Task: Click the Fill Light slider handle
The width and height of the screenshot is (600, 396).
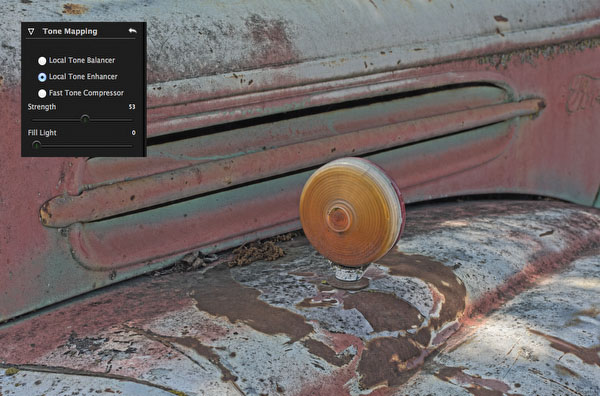Action: point(36,145)
